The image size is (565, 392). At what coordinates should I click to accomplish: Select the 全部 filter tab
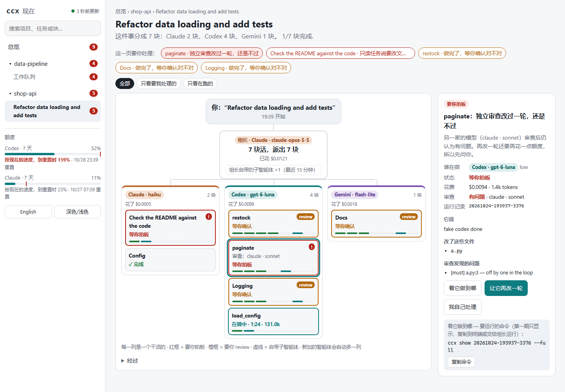click(x=125, y=83)
